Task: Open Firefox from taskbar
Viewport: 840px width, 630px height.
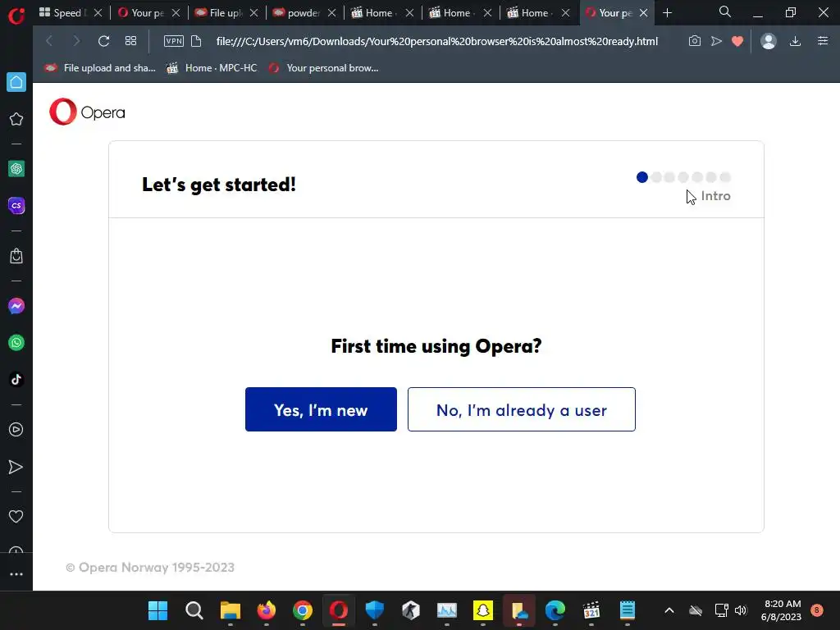Action: (x=267, y=610)
